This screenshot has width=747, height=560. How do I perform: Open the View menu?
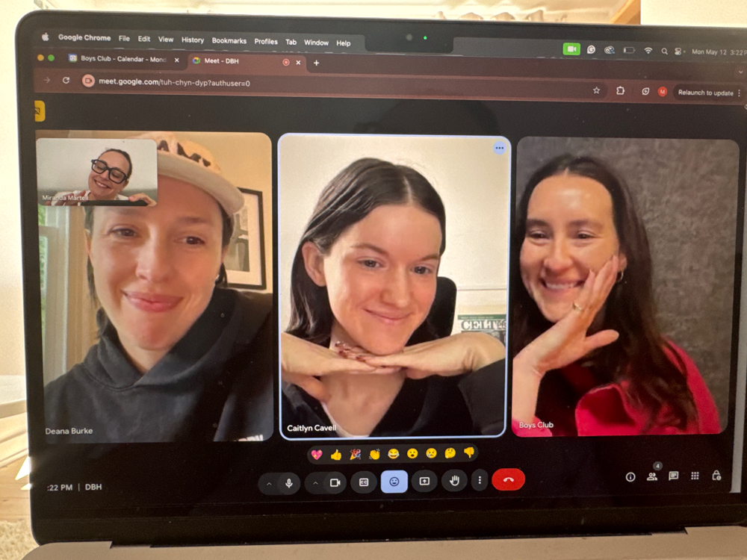click(x=166, y=40)
